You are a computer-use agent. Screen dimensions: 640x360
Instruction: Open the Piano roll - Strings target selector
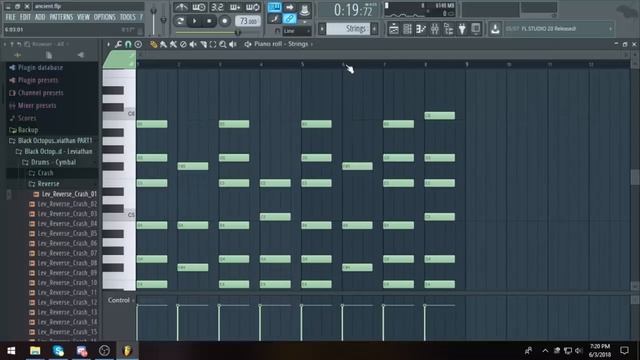(x=281, y=44)
